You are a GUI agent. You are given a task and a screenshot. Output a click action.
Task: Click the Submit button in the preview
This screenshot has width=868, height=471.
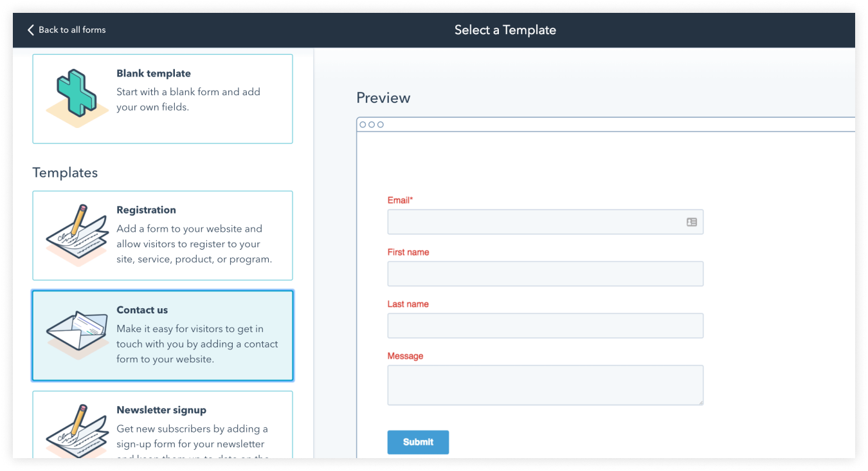418,442
